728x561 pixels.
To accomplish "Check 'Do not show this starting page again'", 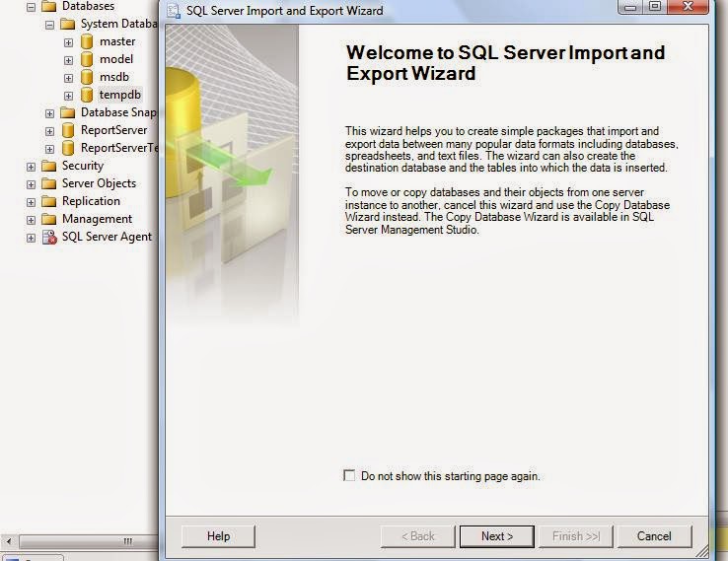I will pos(349,475).
